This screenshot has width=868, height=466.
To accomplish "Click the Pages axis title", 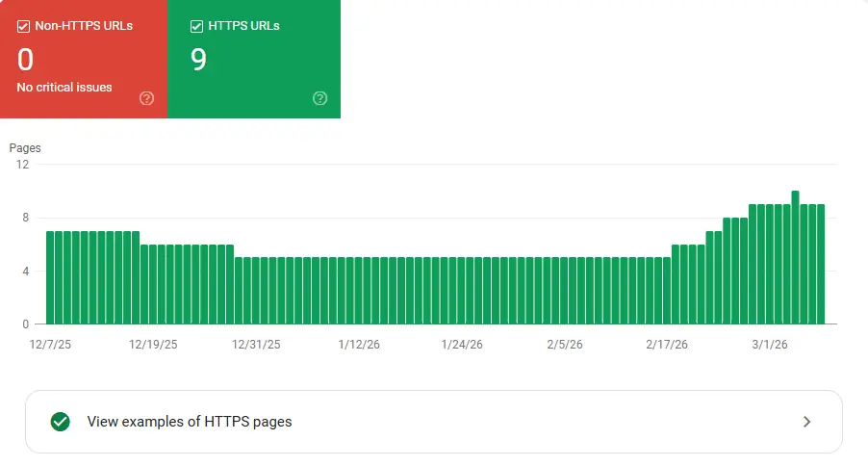I will (25, 148).
